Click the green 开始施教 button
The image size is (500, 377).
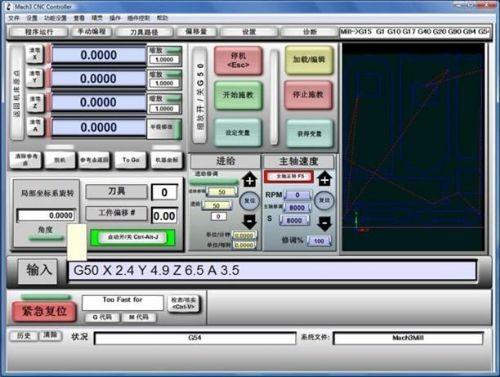coord(238,95)
